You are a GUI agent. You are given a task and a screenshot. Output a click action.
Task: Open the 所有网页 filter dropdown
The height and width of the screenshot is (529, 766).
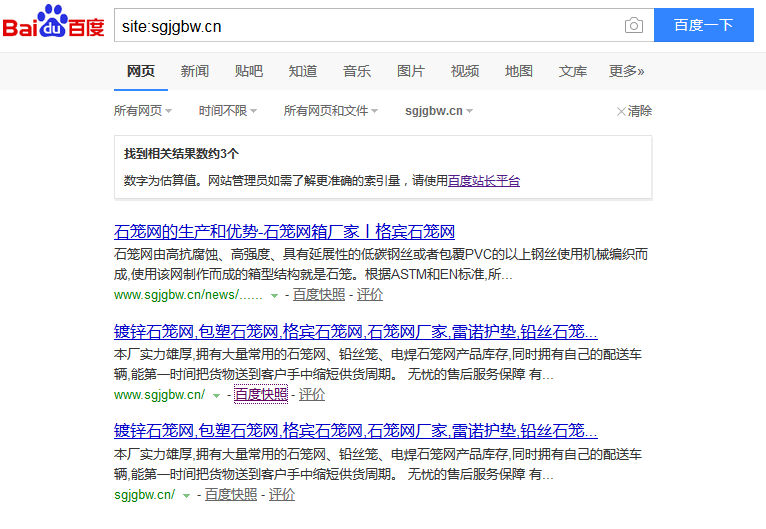click(x=143, y=111)
